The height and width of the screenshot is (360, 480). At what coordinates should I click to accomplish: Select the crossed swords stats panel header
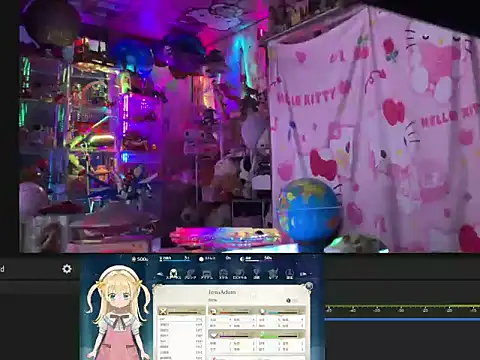point(181,311)
